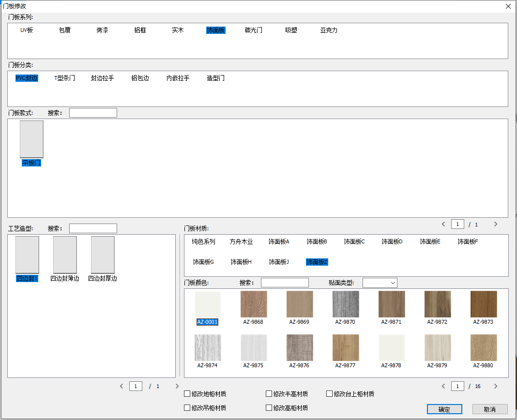The image size is (517, 420).
Task: Edit the door color page number box
Action: (457, 386)
